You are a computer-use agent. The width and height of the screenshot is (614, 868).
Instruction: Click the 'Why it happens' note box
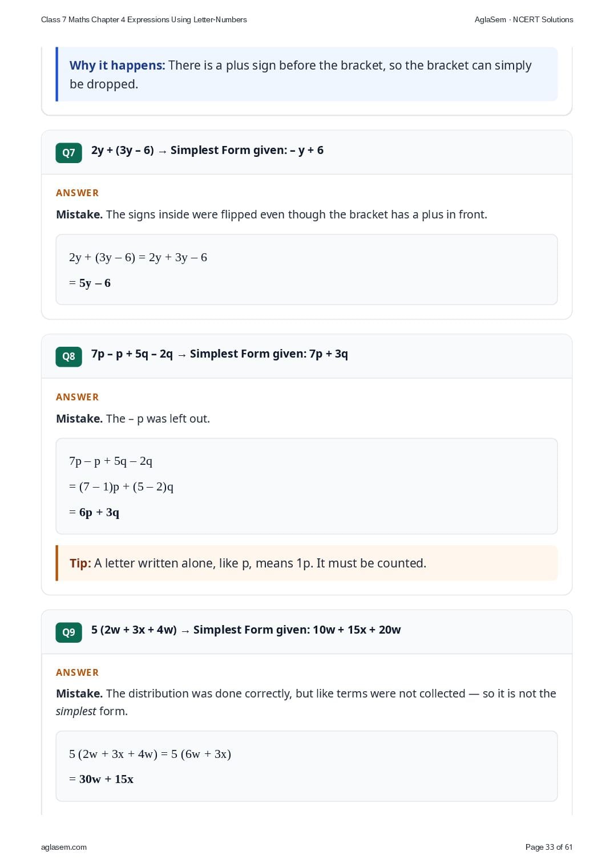click(307, 74)
